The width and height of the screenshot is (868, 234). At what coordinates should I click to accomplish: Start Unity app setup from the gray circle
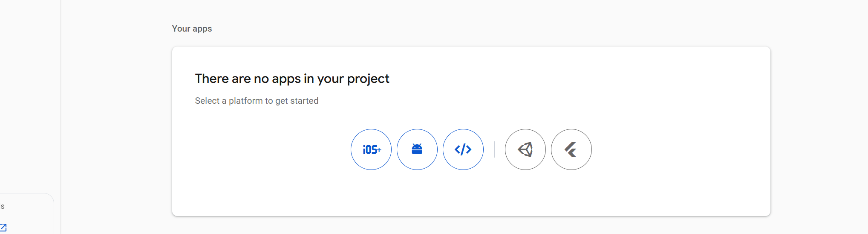point(525,149)
